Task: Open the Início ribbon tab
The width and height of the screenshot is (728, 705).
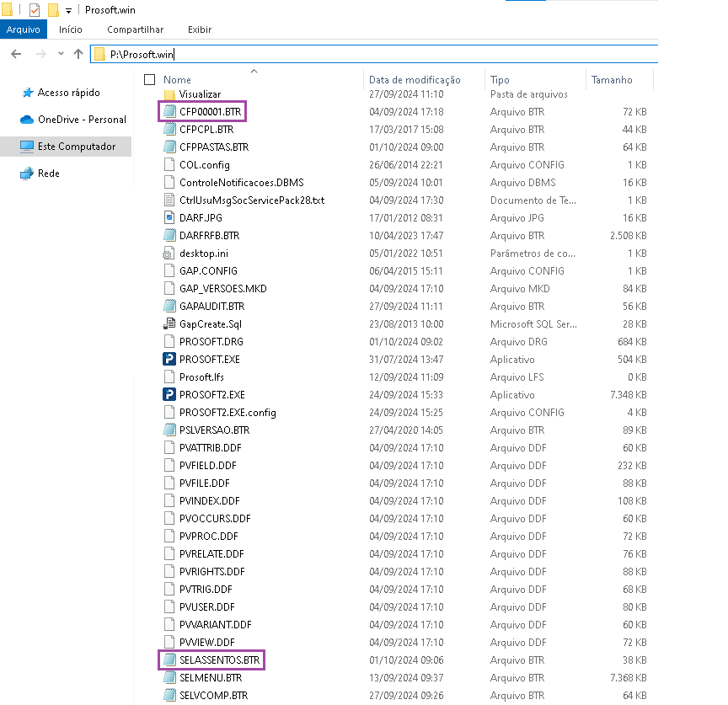Action: click(x=71, y=29)
